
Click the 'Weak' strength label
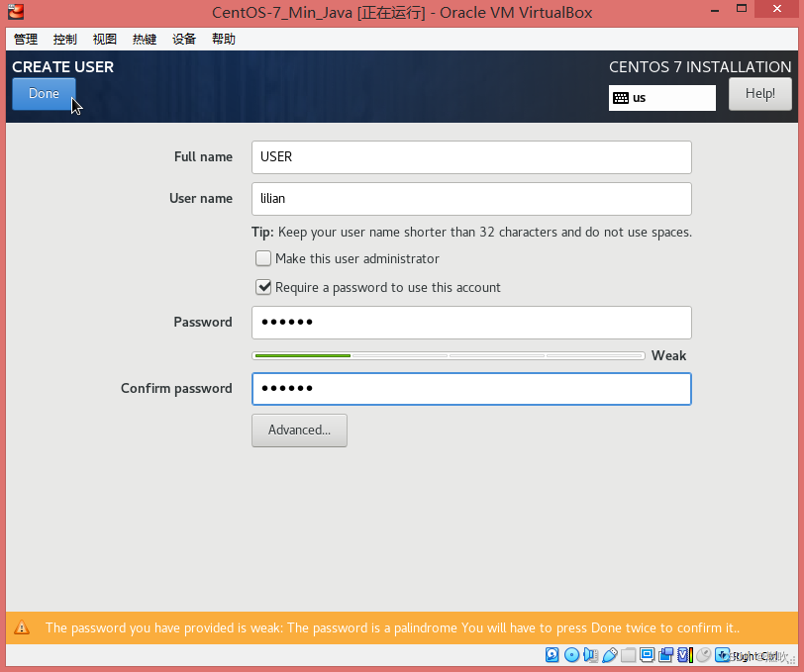pyautogui.click(x=668, y=355)
